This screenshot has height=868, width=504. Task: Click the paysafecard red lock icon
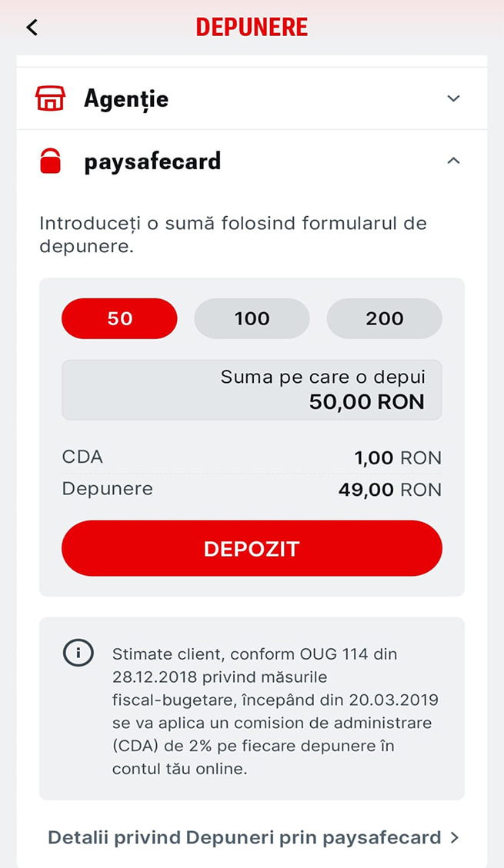50,161
